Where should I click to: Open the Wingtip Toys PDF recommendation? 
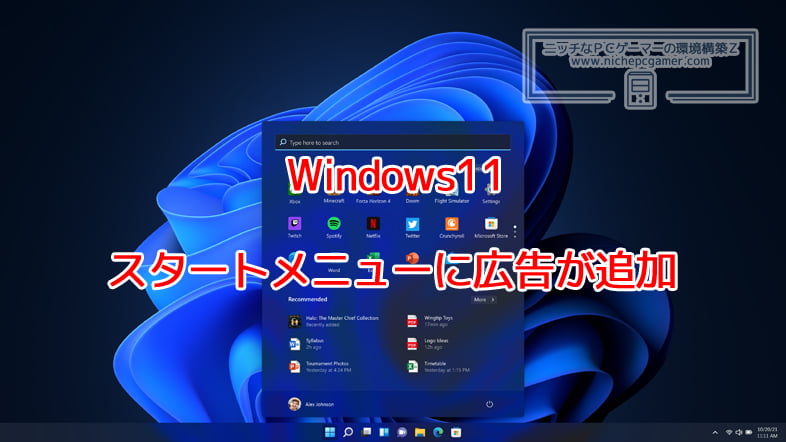[430, 321]
